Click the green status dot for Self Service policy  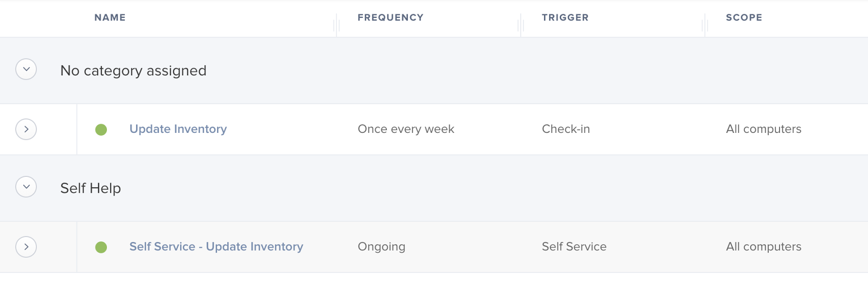[x=101, y=247]
